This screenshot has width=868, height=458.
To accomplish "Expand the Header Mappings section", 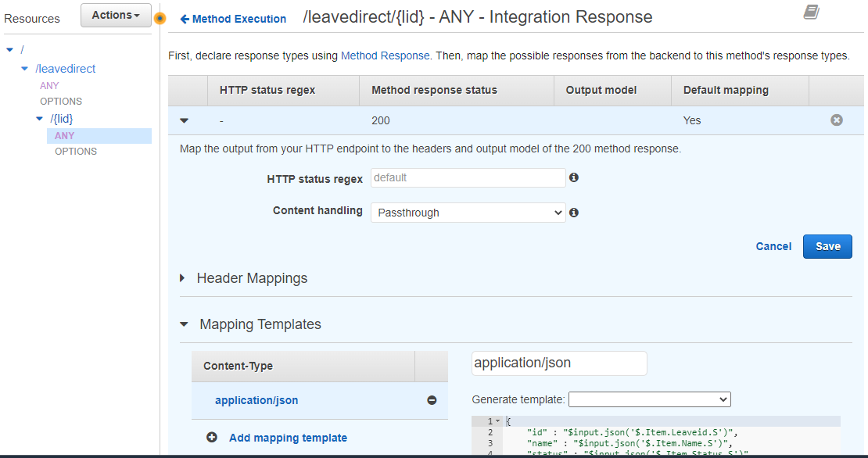I will [183, 277].
